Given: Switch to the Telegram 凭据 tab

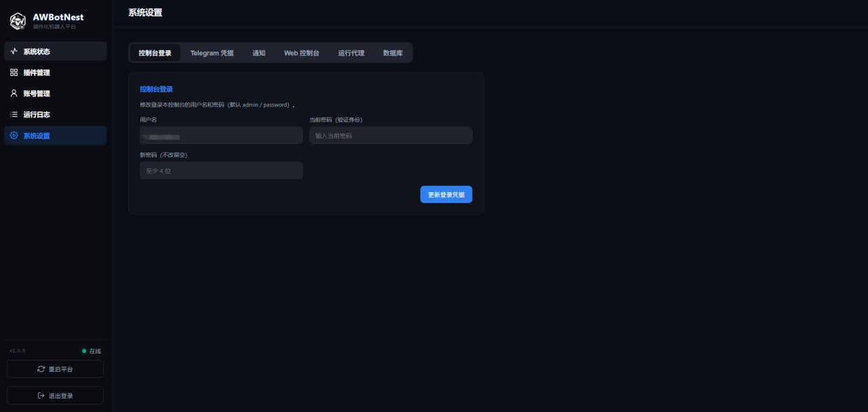Looking at the screenshot, I should (212, 53).
